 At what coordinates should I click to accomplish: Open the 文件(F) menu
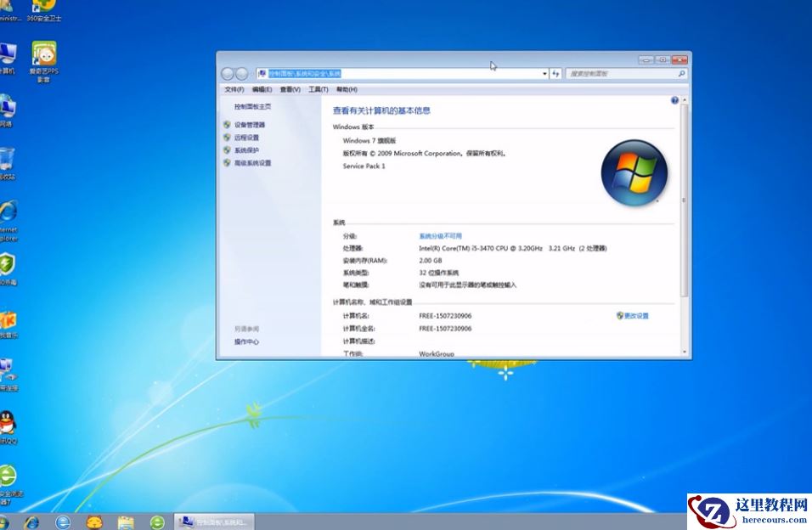(x=234, y=90)
